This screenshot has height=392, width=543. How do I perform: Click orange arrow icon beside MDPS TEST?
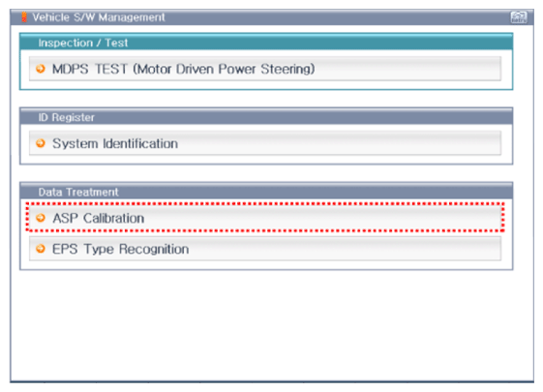point(41,69)
